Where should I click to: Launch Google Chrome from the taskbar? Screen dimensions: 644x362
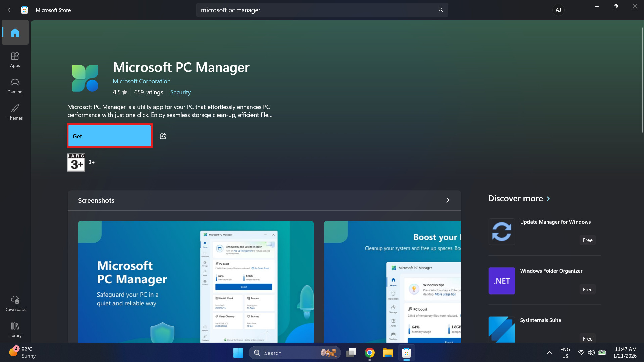point(370,353)
